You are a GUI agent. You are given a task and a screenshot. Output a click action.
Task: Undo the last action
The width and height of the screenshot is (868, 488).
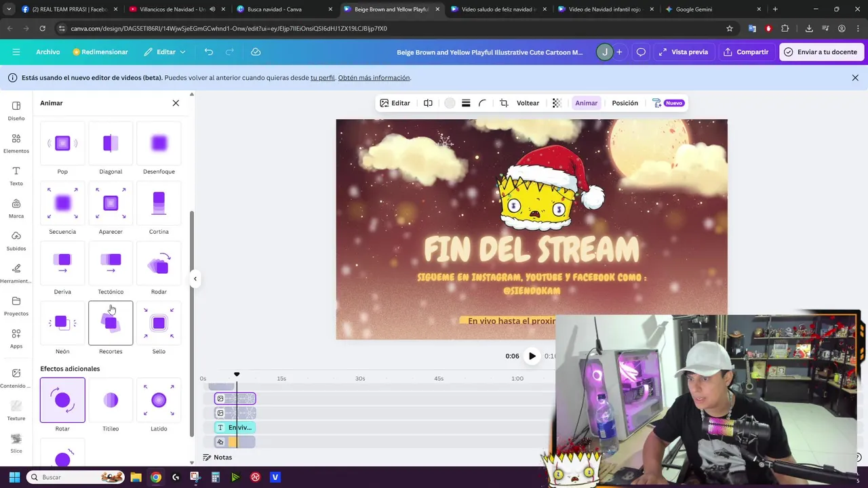click(x=209, y=52)
